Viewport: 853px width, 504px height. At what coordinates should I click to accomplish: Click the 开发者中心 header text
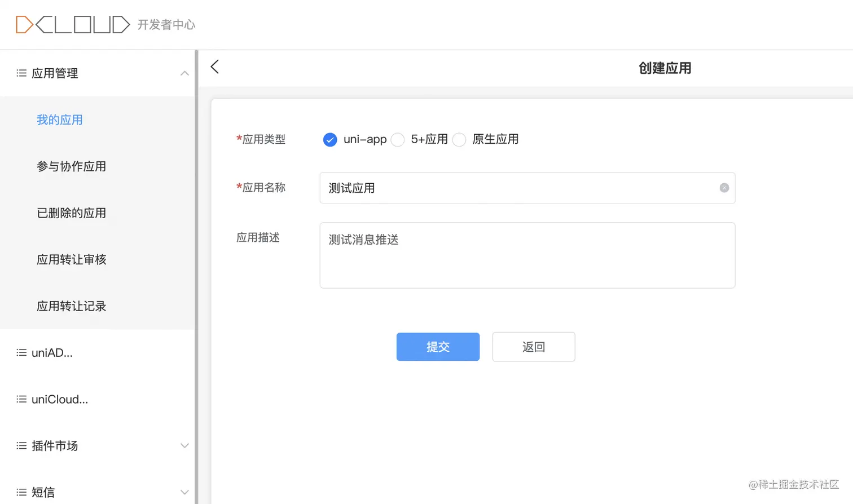pyautogui.click(x=166, y=25)
